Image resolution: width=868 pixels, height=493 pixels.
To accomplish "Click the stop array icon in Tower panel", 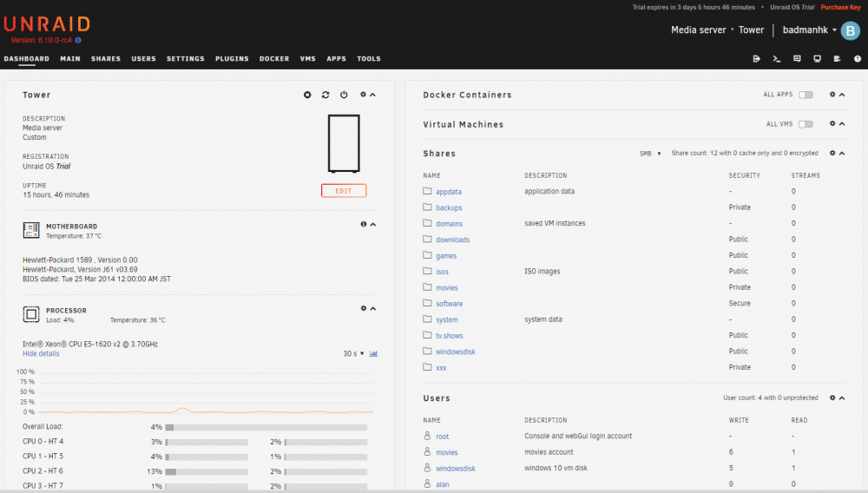I will (307, 95).
